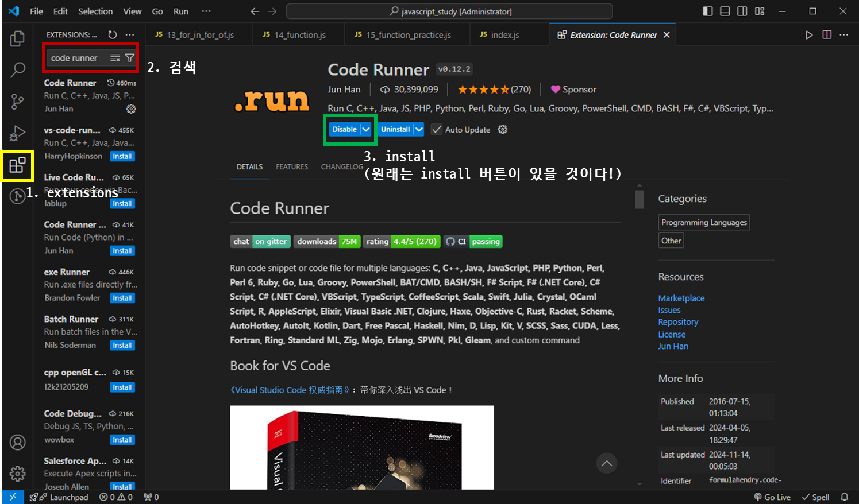Install the vs-code-runner extension
The width and height of the screenshot is (859, 504).
[122, 157]
